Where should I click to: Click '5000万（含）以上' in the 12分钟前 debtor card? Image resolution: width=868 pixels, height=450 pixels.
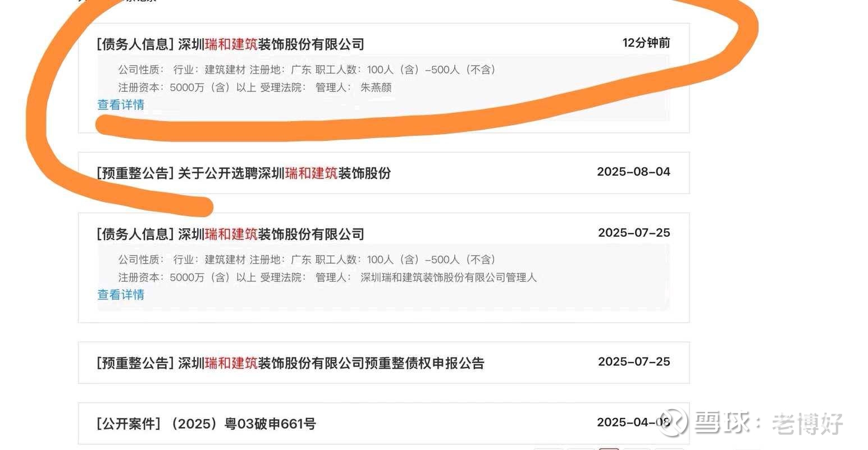point(213,88)
